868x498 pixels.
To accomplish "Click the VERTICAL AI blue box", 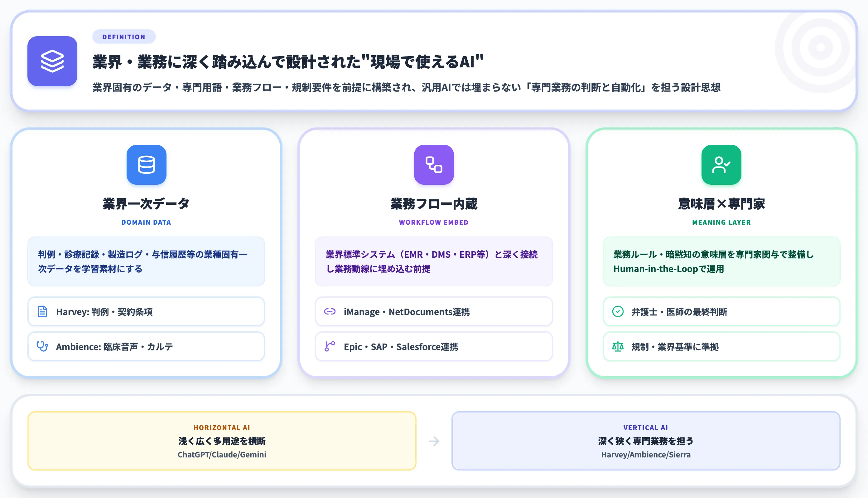I will coord(645,441).
